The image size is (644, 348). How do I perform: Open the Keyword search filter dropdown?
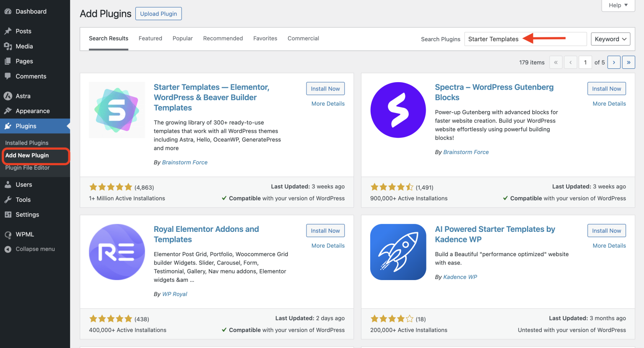tap(610, 39)
